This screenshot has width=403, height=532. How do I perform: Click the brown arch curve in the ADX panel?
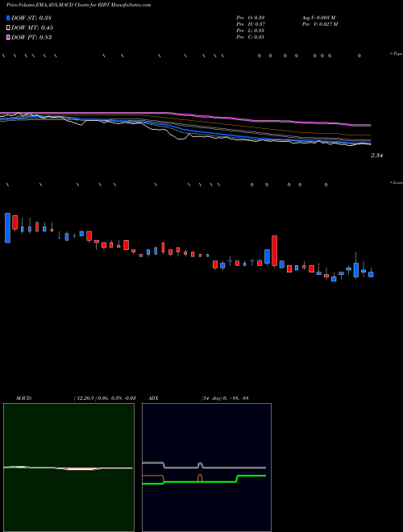pos(200,478)
